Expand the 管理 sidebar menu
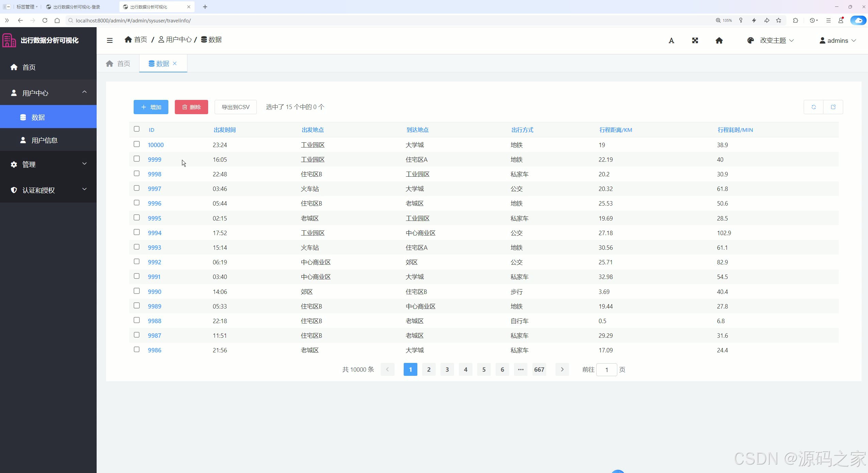The image size is (868, 473). click(x=48, y=164)
